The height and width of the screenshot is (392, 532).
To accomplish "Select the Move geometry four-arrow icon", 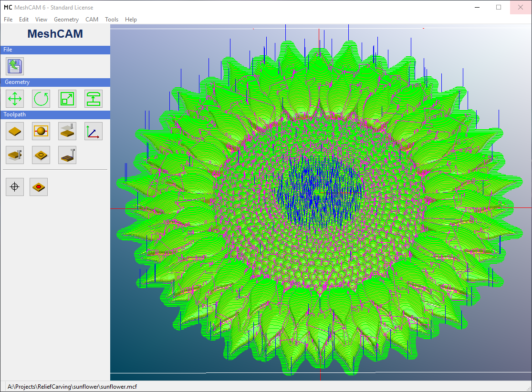I will 15,99.
